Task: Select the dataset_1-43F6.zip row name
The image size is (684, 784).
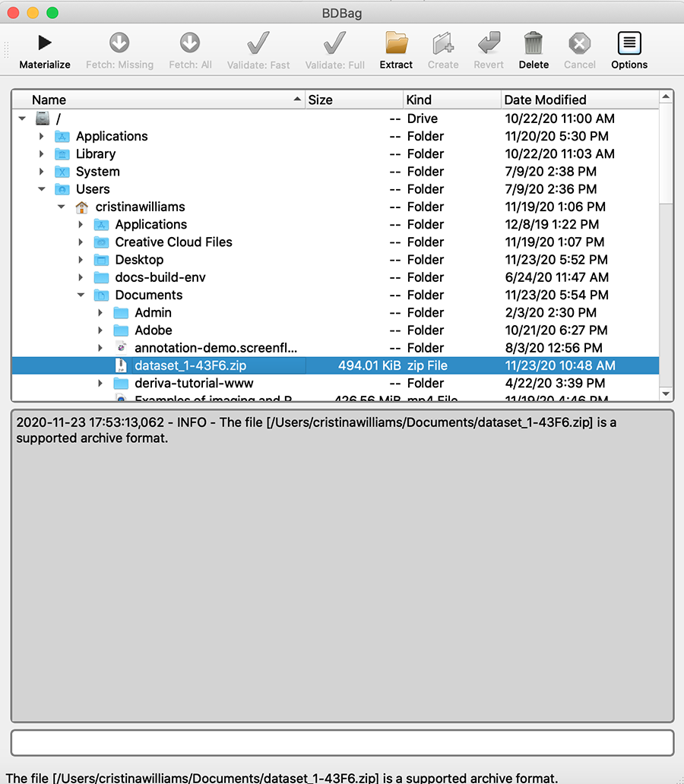Action: tap(190, 365)
